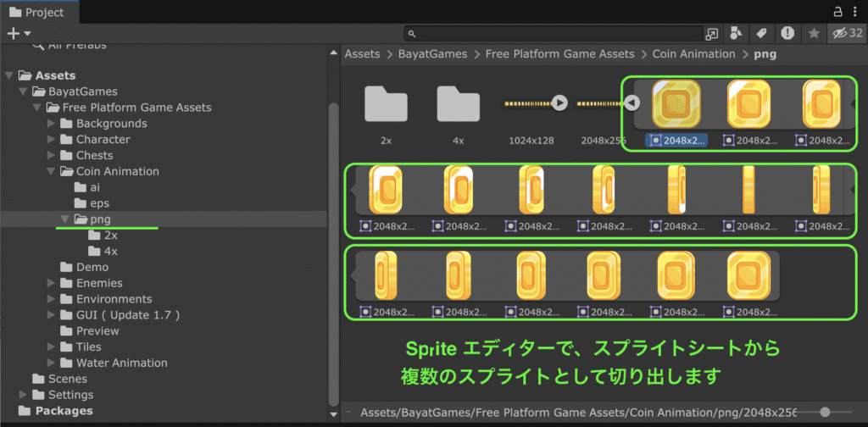Toggle hidden packages visibility showing 32

point(847,33)
